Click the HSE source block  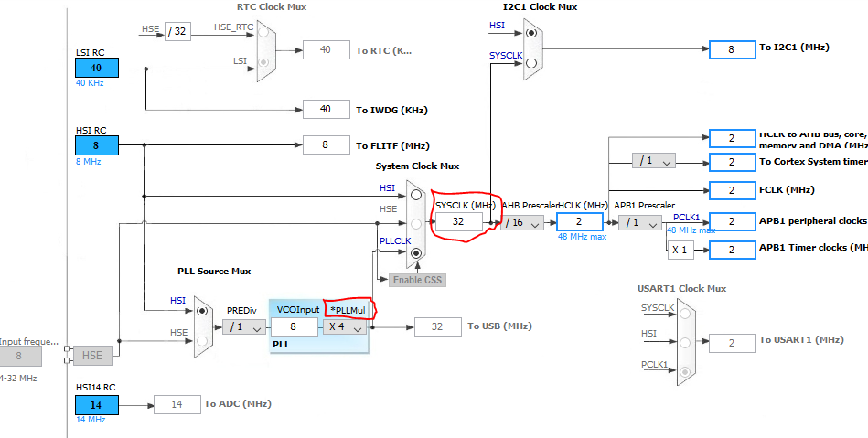pyautogui.click(x=92, y=356)
